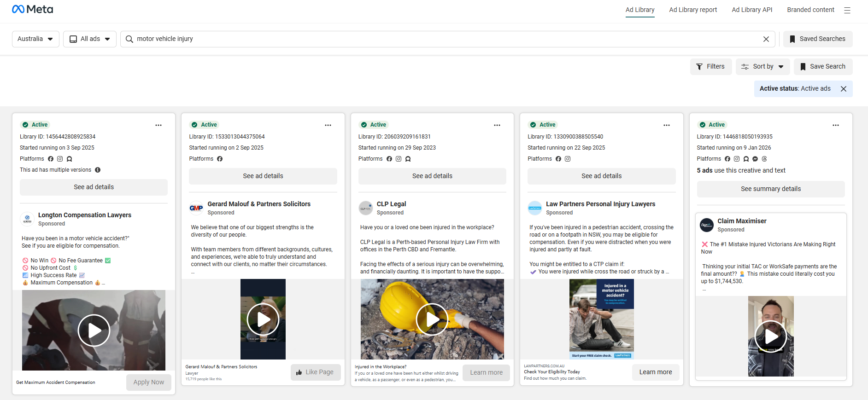Open three-dot menu on CLP Legal ad
This screenshot has height=400, width=868.
pyautogui.click(x=497, y=125)
